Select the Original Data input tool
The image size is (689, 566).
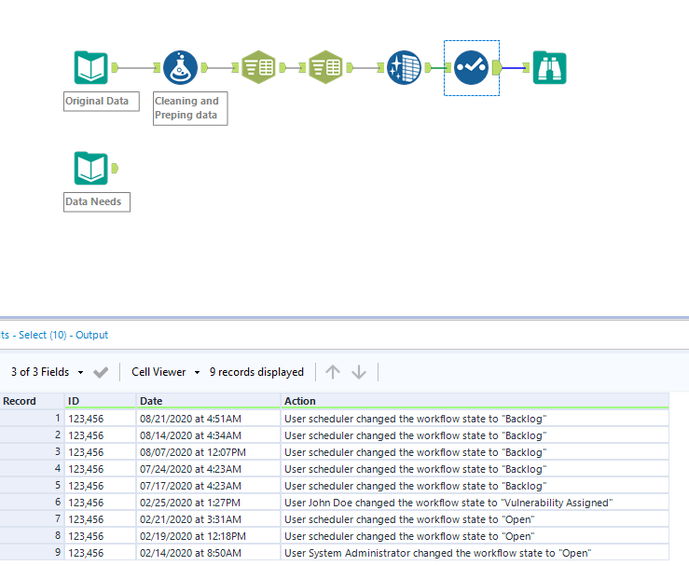pos(91,68)
